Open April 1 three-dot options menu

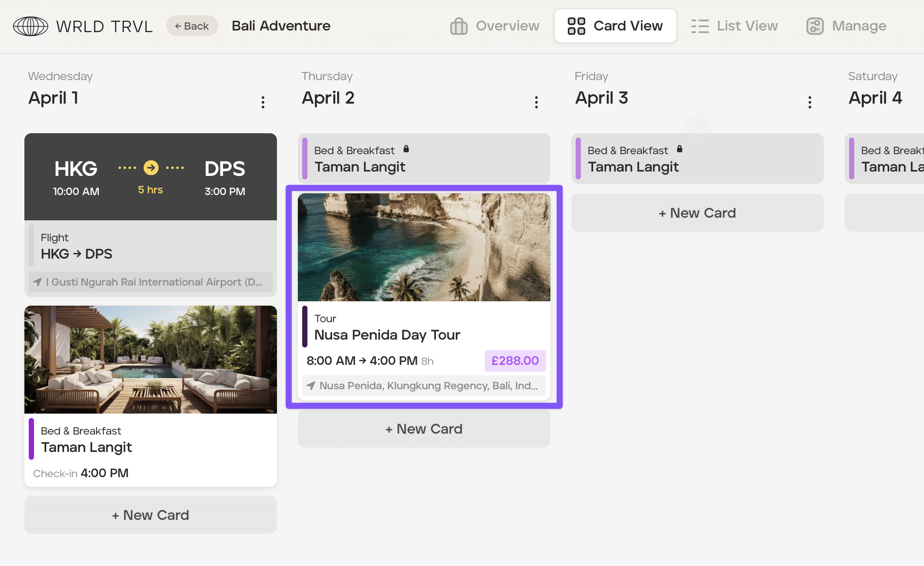263,102
